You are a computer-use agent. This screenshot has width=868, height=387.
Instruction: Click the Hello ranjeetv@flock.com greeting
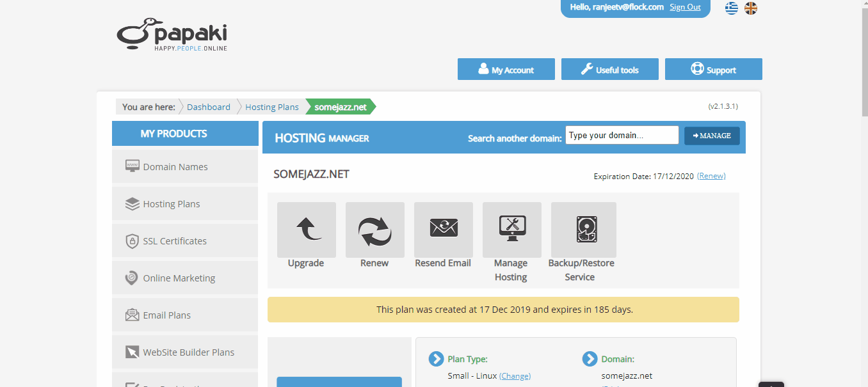pos(616,7)
